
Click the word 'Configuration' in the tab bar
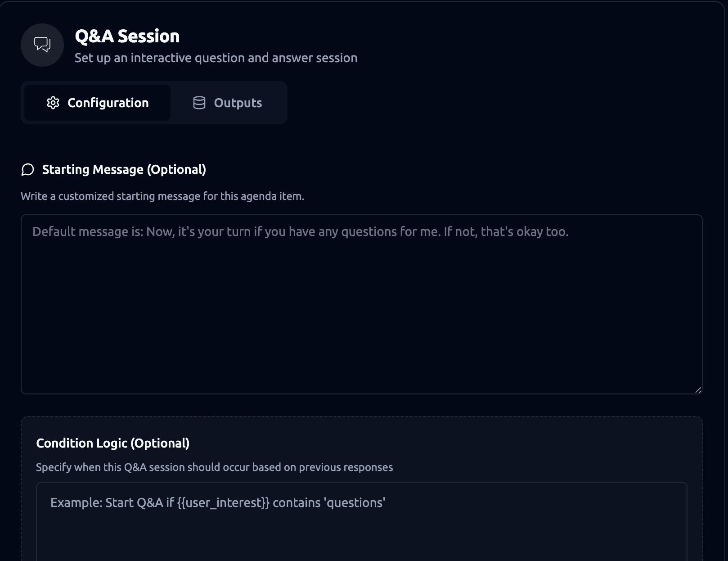[108, 103]
